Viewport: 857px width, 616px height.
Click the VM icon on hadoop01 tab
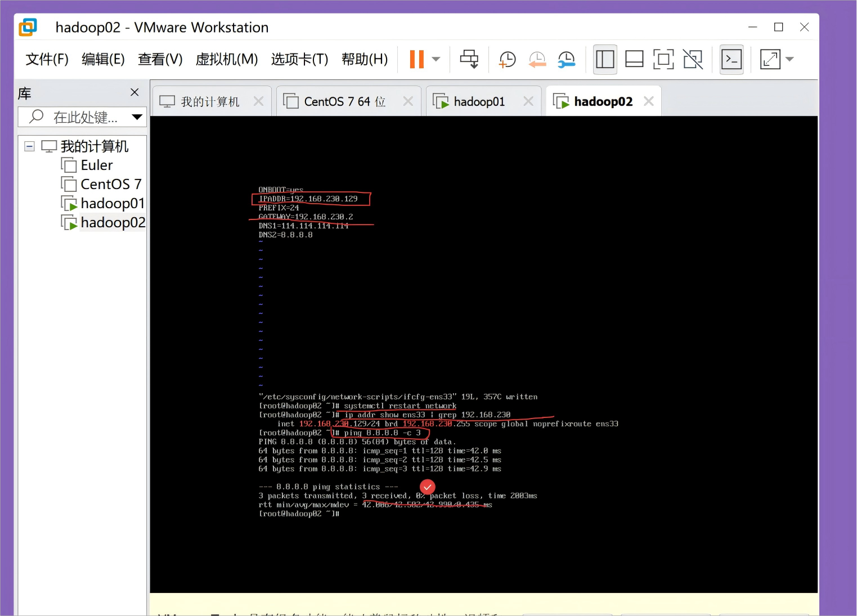click(x=441, y=101)
